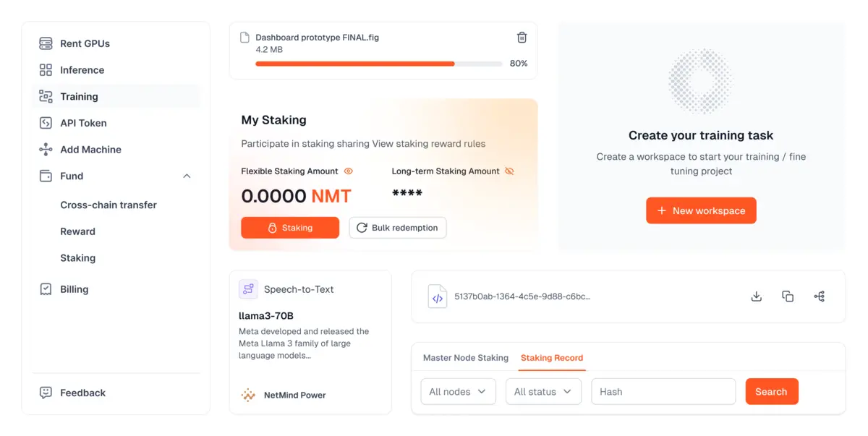The height and width of the screenshot is (436, 868).
Task: Click the download icon for file 5137b0ab
Action: click(757, 296)
